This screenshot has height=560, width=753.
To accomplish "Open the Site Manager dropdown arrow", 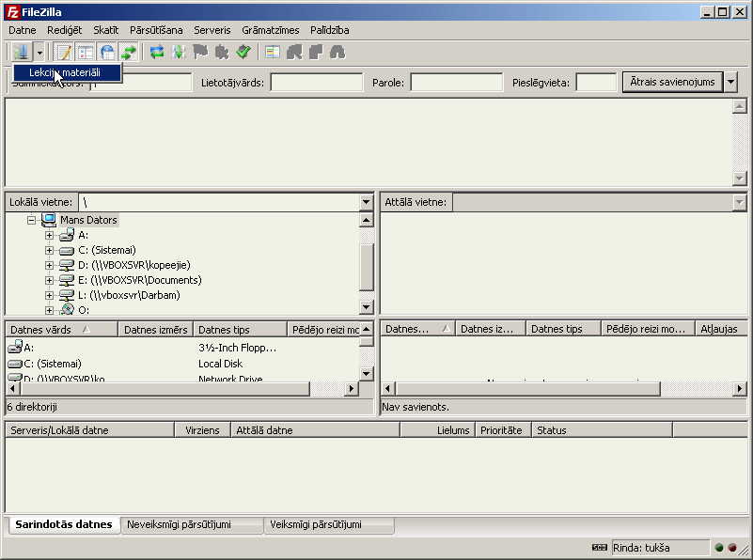I will click(39, 52).
